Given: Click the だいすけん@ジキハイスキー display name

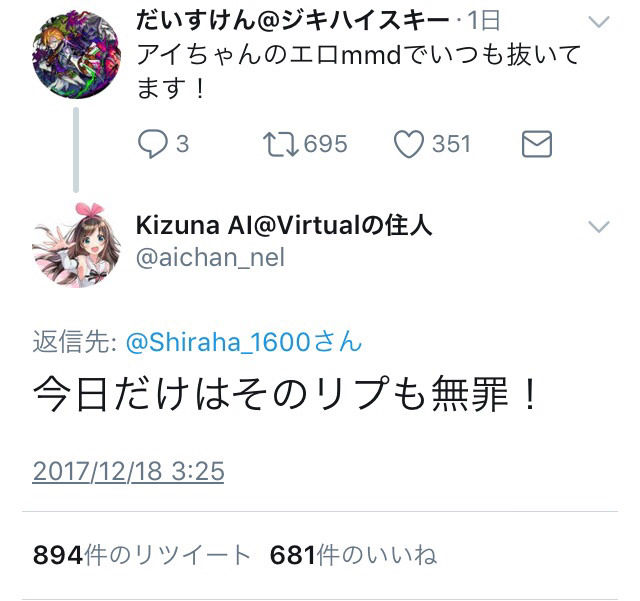Looking at the screenshot, I should click(292, 20).
